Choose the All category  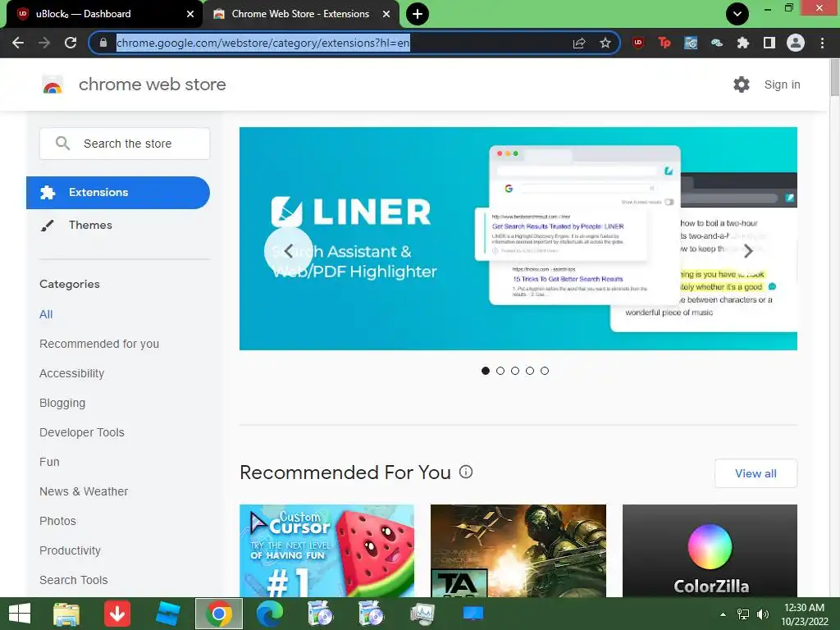pos(46,314)
